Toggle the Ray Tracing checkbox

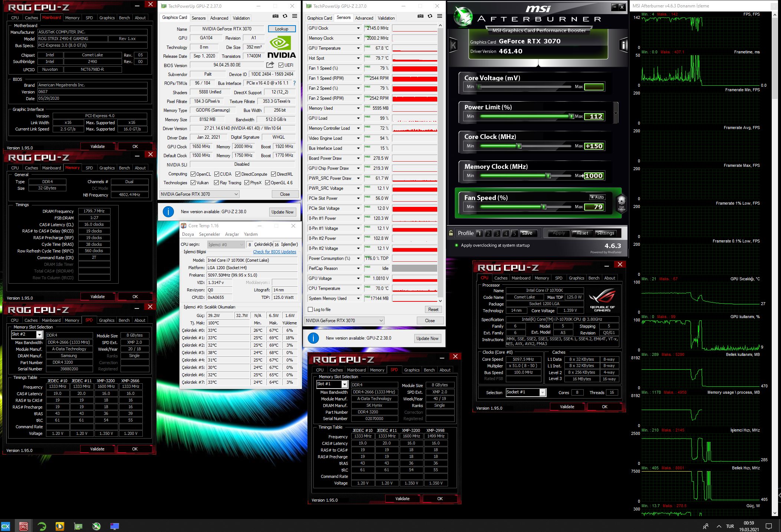pyautogui.click(x=217, y=183)
